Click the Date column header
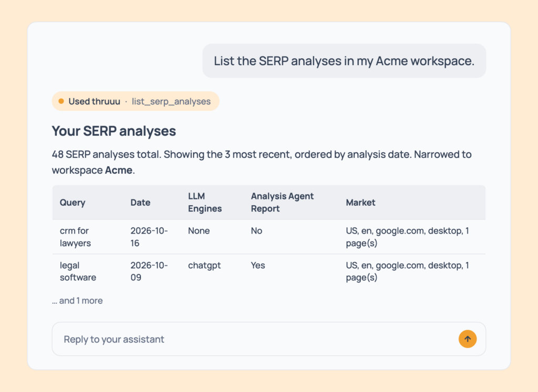The image size is (538, 392). [x=140, y=203]
